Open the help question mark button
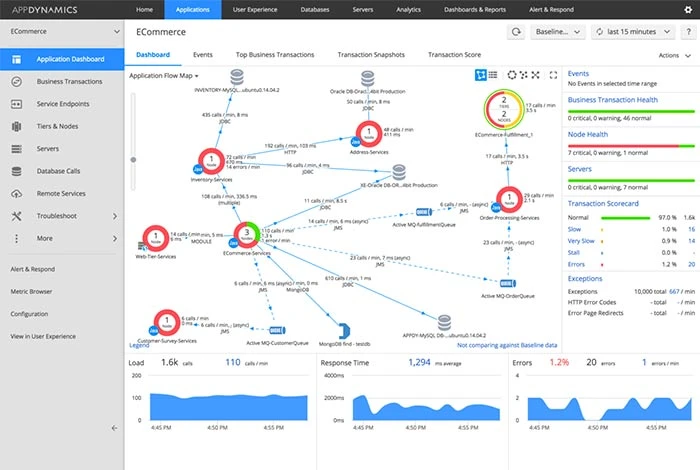The height and width of the screenshot is (470, 700). [x=688, y=32]
